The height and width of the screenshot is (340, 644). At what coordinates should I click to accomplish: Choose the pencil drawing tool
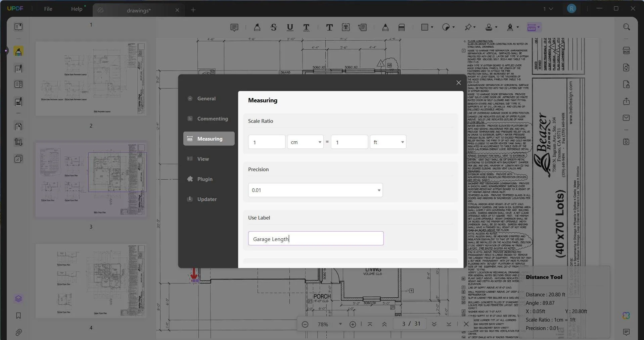[385, 28]
